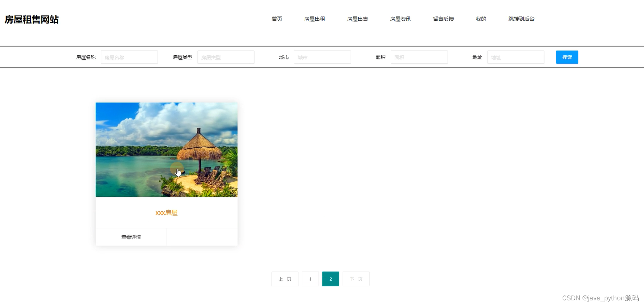Focus the 地址 search input
This screenshot has height=305, width=644.
pos(515,57)
